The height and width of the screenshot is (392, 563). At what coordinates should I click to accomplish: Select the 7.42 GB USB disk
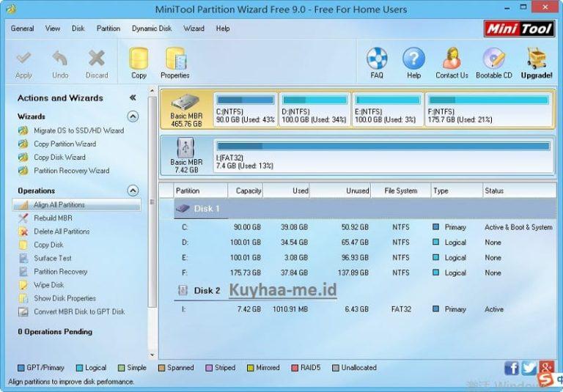[186, 155]
